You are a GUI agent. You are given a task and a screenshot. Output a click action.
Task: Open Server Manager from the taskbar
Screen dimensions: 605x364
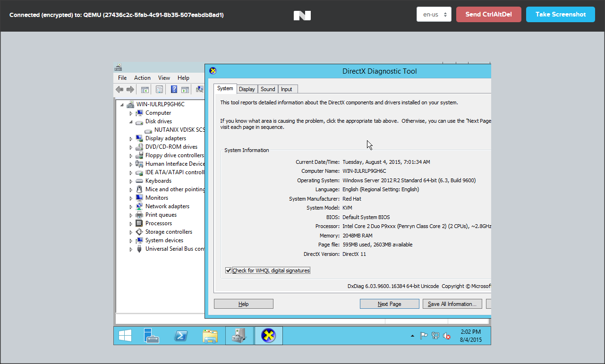(x=152, y=336)
